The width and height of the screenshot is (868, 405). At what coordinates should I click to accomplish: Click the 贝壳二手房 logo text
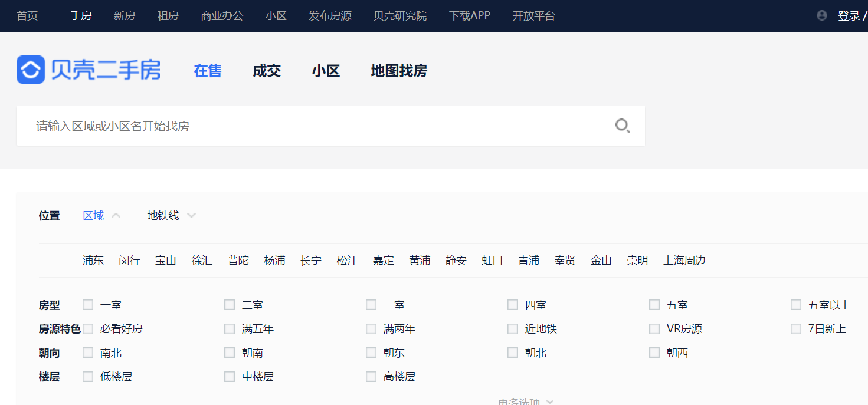click(x=106, y=70)
